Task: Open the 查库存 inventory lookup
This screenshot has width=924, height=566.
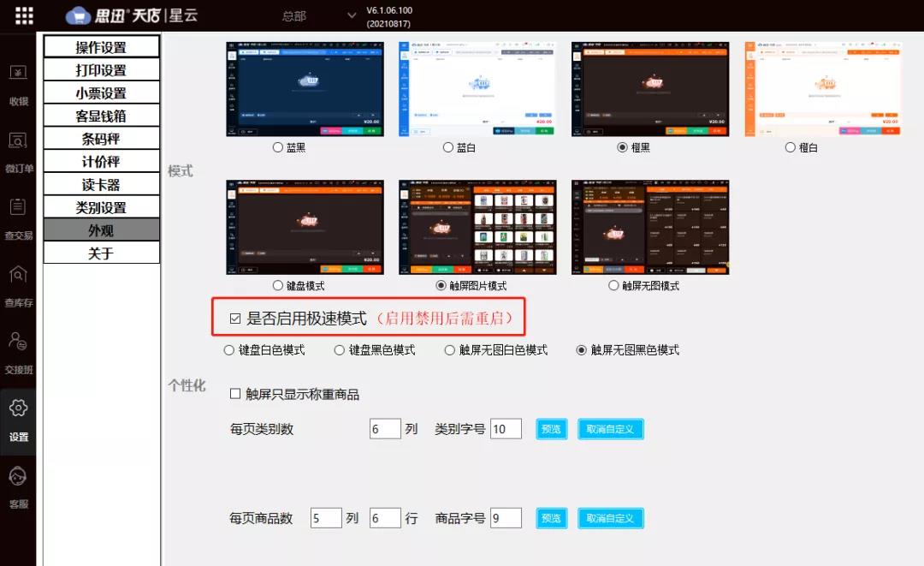Action: click(x=19, y=287)
